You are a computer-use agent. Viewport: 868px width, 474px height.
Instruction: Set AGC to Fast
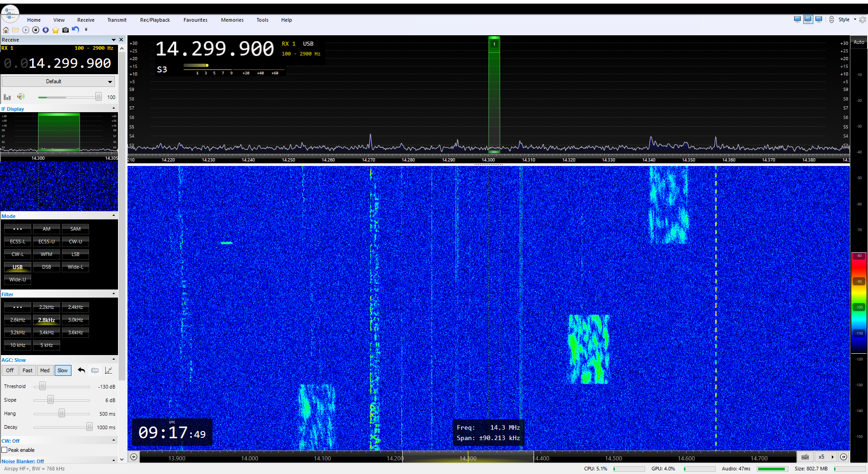(x=28, y=370)
